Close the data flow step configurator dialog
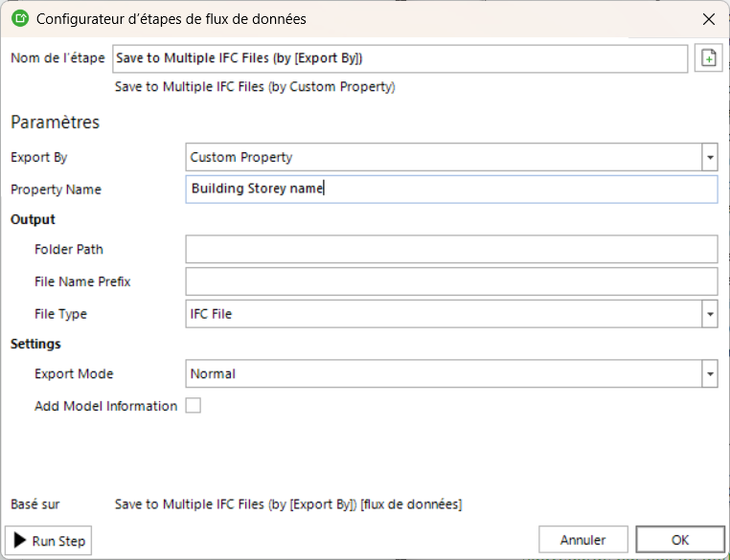The height and width of the screenshot is (560, 730). click(708, 19)
